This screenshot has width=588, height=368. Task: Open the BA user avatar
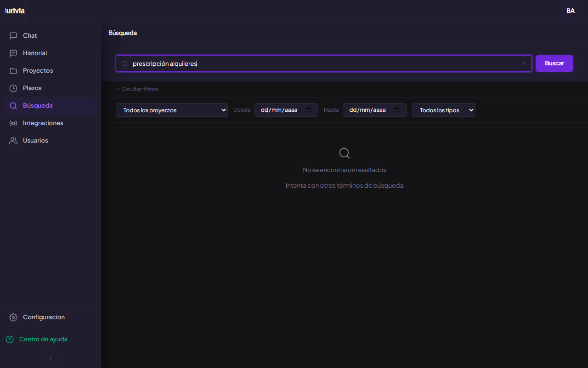tap(571, 11)
